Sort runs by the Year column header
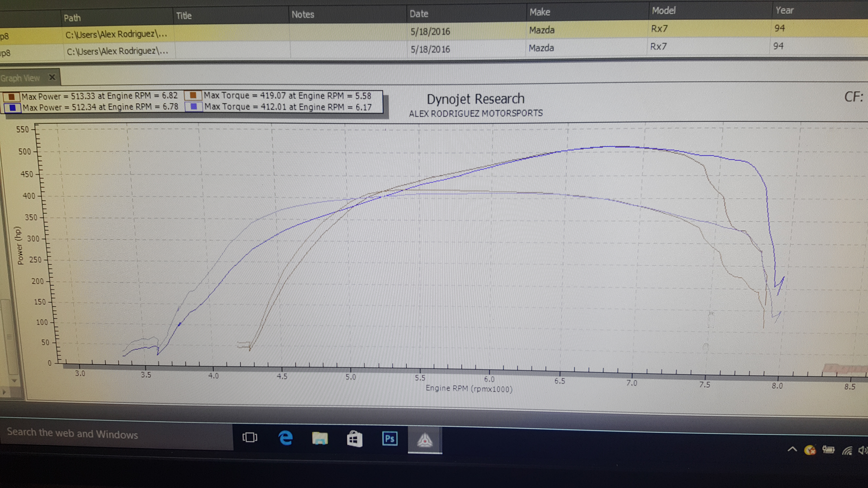The height and width of the screenshot is (488, 868). tap(785, 10)
